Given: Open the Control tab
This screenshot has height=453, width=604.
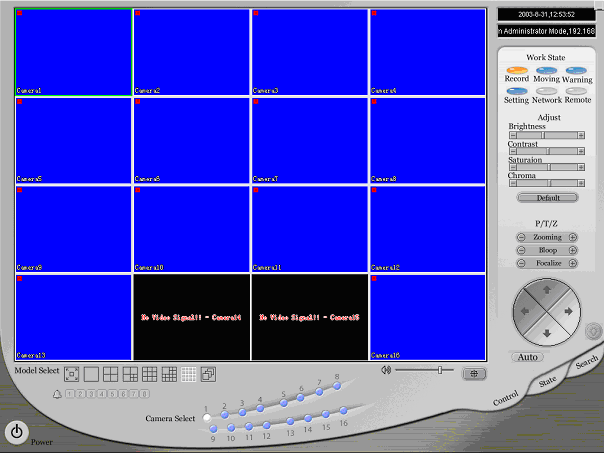Looking at the screenshot, I should (x=506, y=398).
